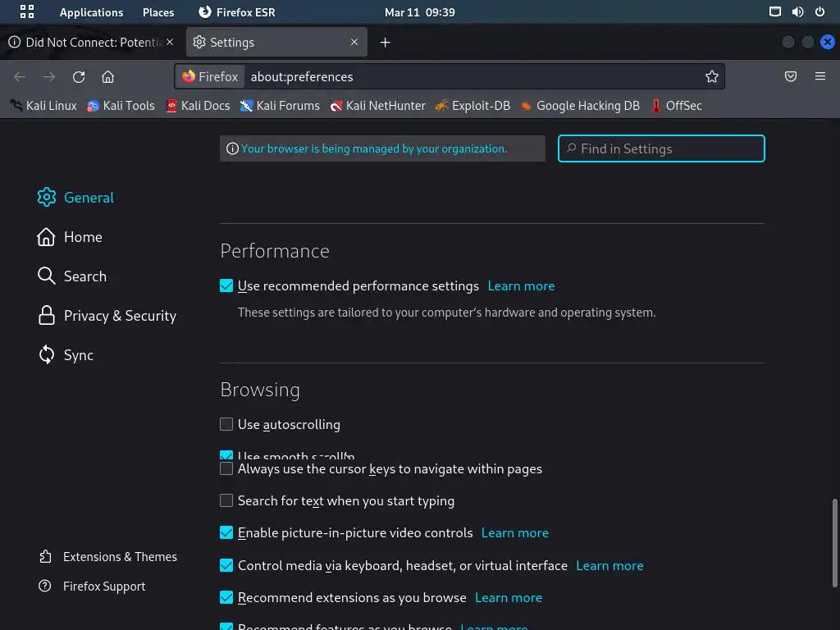The image size is (840, 630).
Task: Check Search for text when you start typing
Action: tap(226, 500)
